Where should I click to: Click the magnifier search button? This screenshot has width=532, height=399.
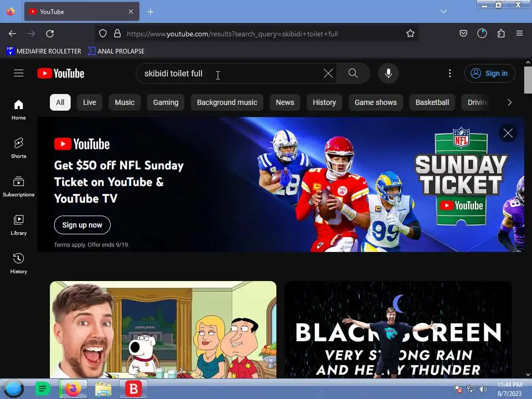pyautogui.click(x=353, y=73)
